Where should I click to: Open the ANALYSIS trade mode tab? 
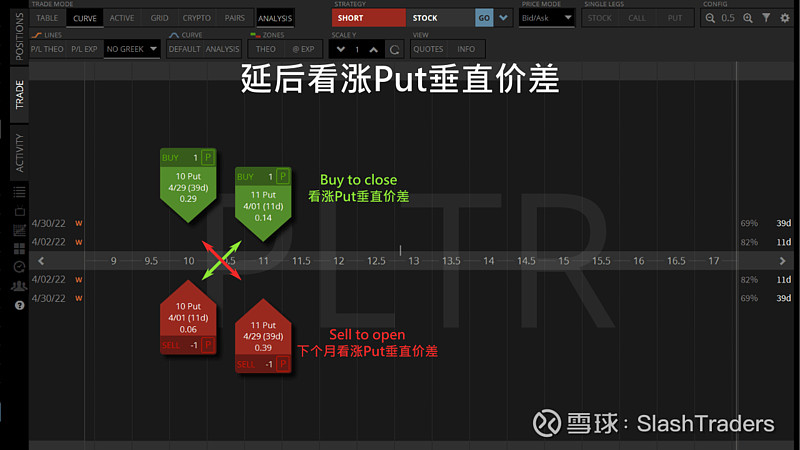click(x=275, y=18)
